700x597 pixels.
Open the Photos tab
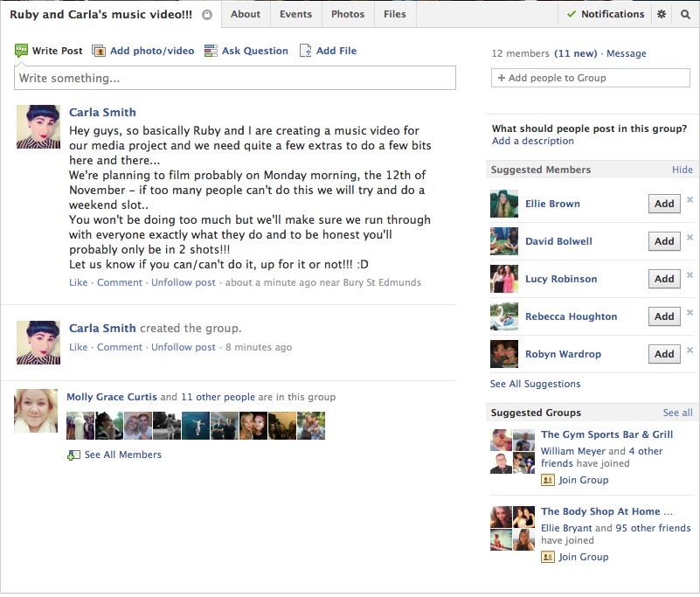point(348,14)
